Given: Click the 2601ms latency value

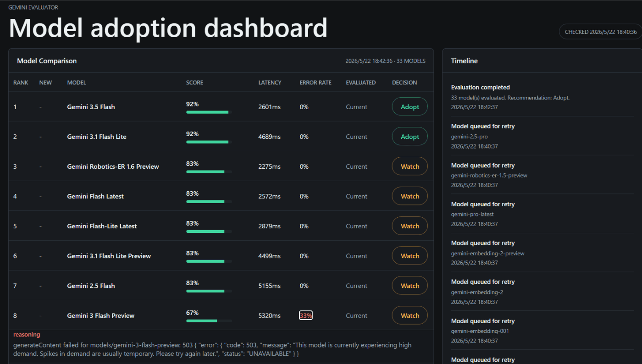Looking at the screenshot, I should (x=269, y=107).
